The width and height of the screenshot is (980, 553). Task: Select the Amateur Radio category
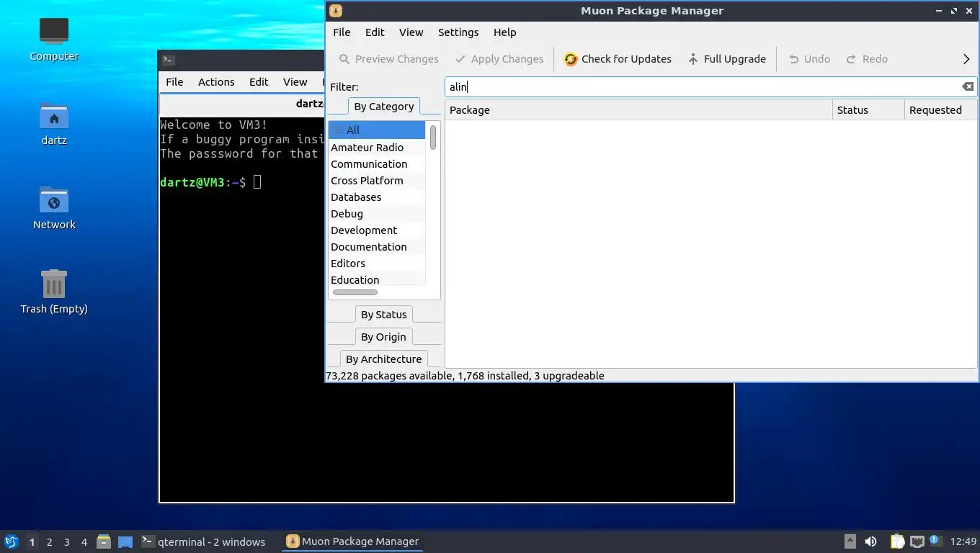click(x=377, y=148)
